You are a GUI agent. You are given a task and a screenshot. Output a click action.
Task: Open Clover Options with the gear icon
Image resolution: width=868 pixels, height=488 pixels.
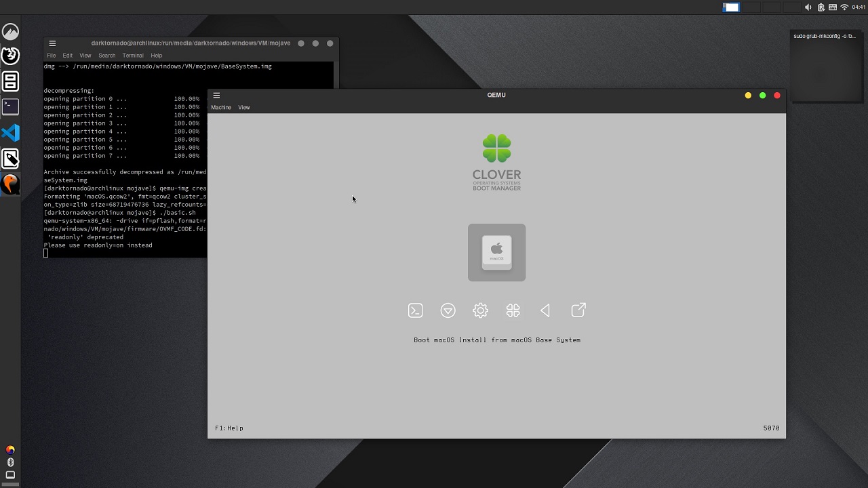click(x=480, y=310)
